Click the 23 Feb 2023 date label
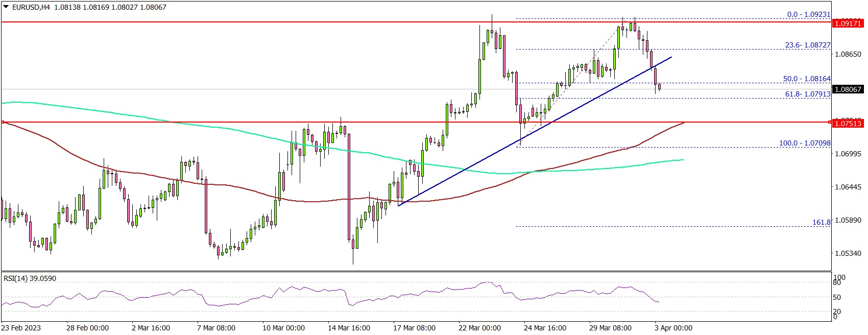The width and height of the screenshot is (868, 335). point(21,328)
